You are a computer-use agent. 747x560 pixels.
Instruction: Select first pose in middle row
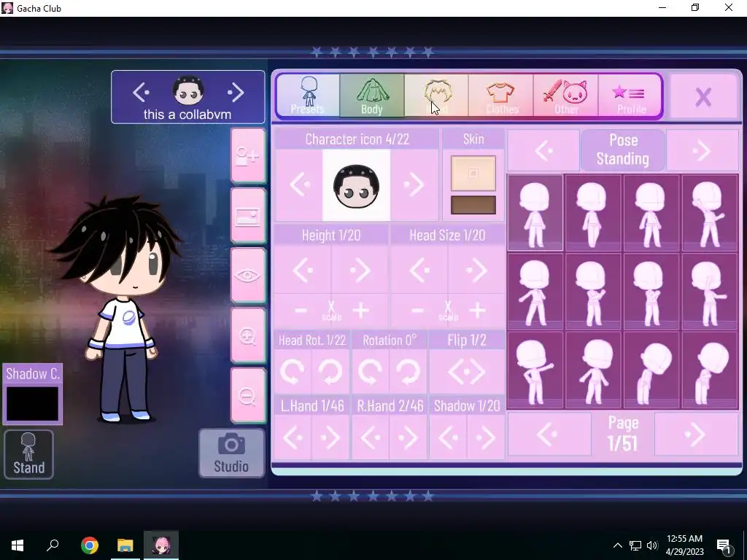pyautogui.click(x=535, y=292)
